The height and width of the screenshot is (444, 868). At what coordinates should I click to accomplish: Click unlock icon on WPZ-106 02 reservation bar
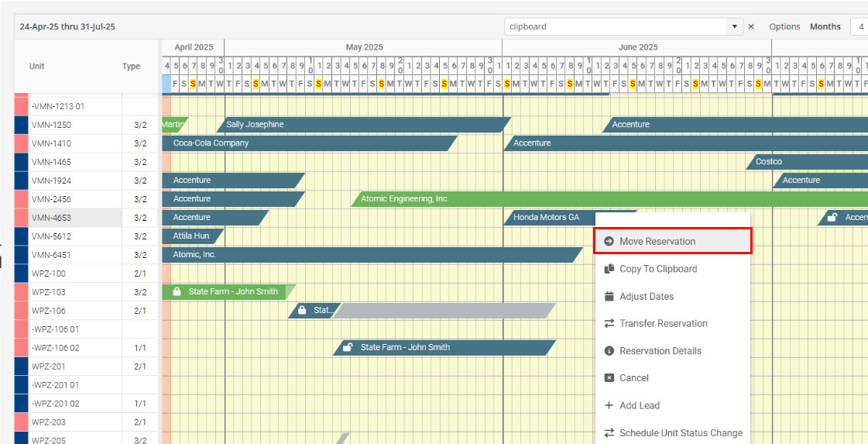tap(348, 348)
